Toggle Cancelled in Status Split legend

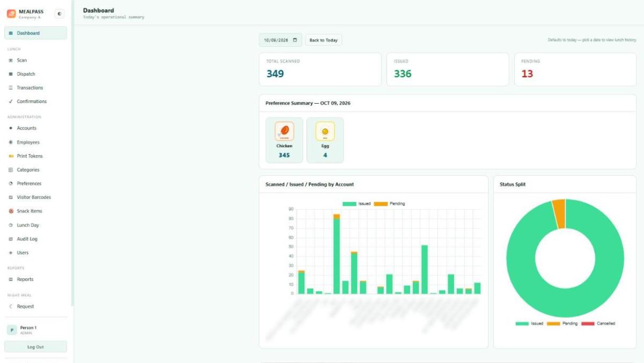(x=598, y=324)
